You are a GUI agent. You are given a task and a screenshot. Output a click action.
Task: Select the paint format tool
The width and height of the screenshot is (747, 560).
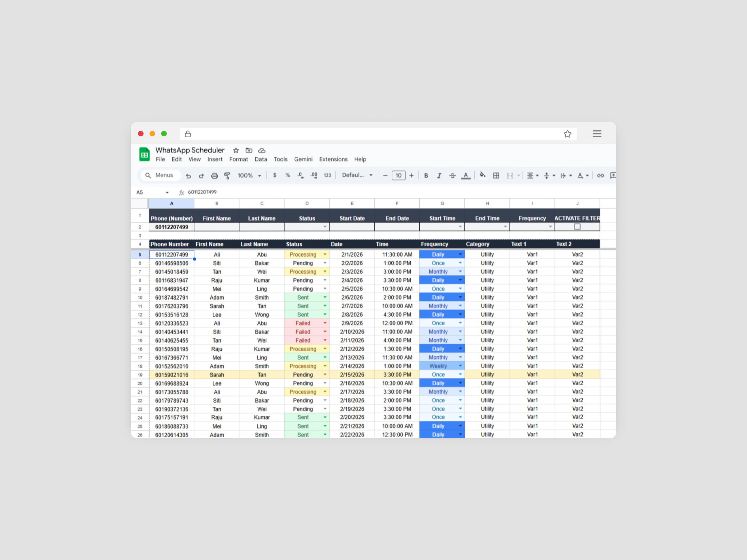[x=227, y=175]
